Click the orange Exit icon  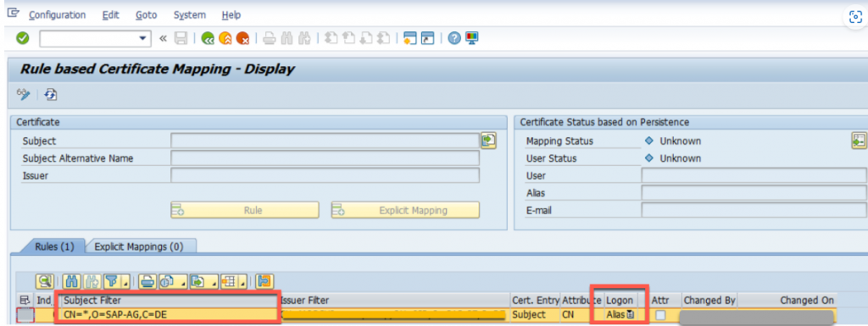click(x=225, y=38)
